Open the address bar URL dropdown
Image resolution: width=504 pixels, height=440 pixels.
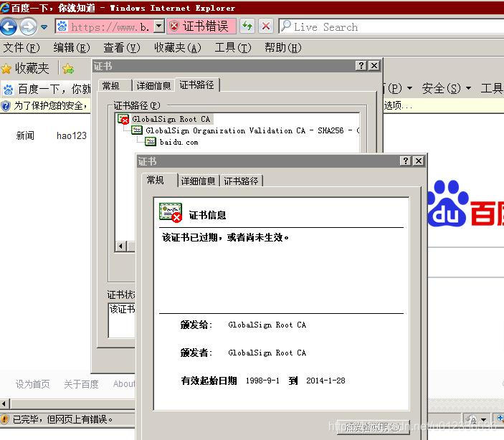159,27
